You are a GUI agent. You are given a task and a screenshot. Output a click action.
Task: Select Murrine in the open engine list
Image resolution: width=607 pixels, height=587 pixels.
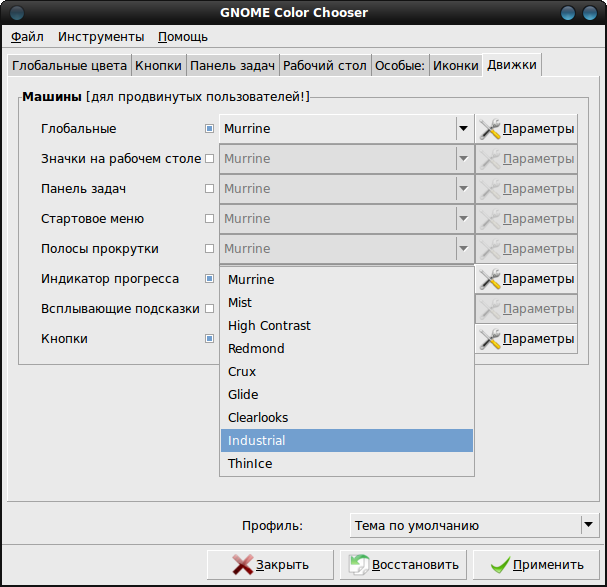click(x=347, y=280)
